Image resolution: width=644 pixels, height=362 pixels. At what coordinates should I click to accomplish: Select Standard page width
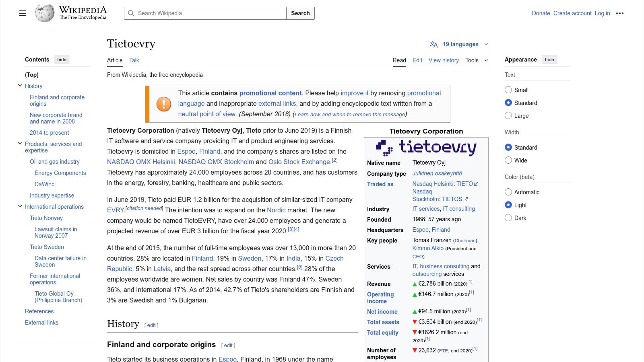[x=508, y=147]
